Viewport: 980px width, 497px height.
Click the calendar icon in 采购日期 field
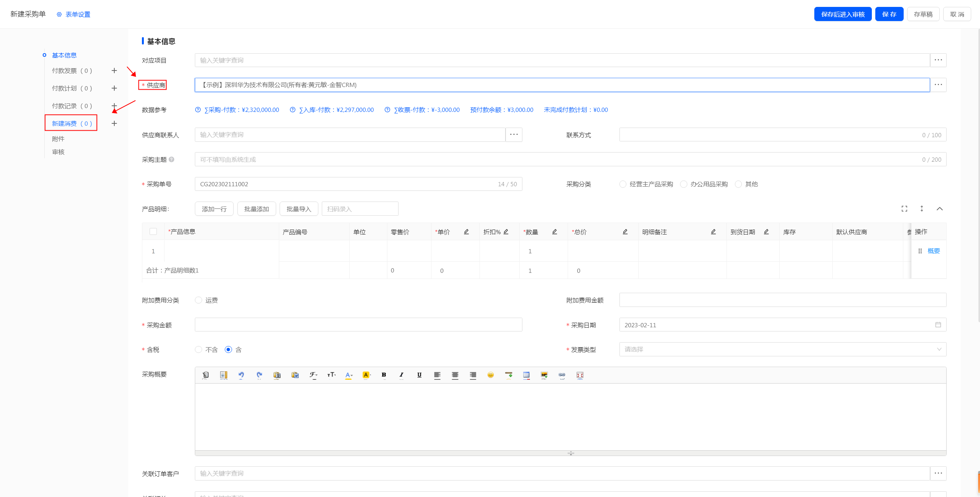coord(938,325)
